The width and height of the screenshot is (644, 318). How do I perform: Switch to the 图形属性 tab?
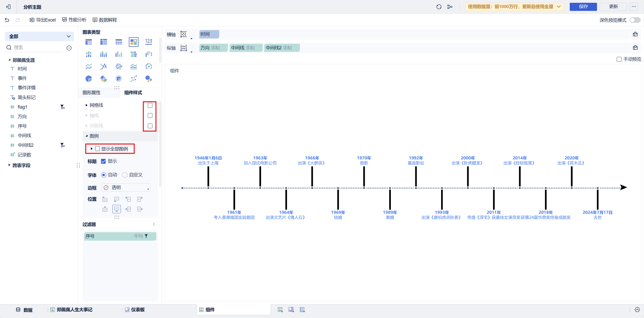click(x=91, y=93)
